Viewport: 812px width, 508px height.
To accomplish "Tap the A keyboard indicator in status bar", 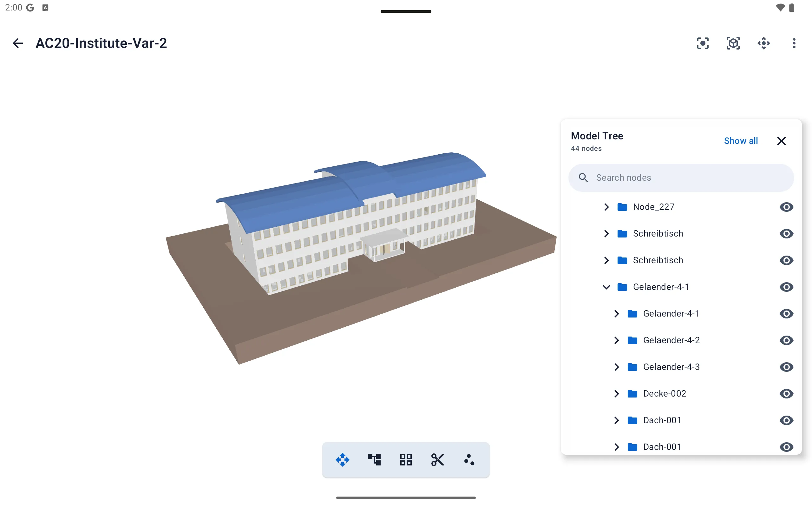I will point(45,8).
